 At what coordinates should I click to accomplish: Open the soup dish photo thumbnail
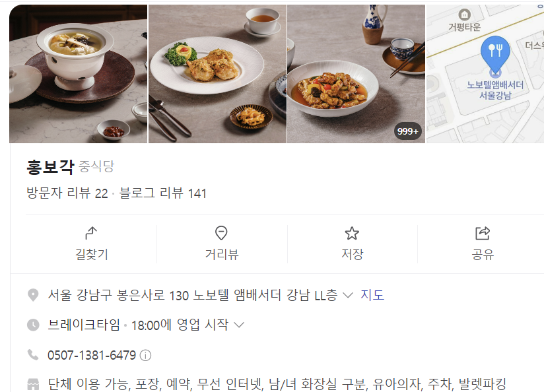[78, 73]
